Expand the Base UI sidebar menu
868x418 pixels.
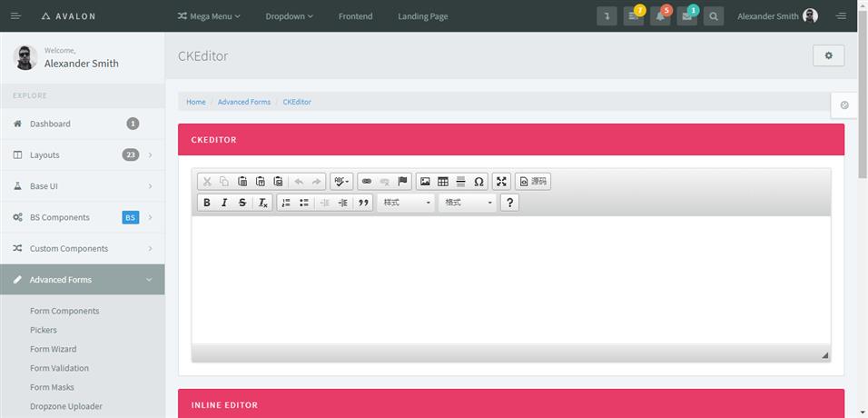click(82, 185)
